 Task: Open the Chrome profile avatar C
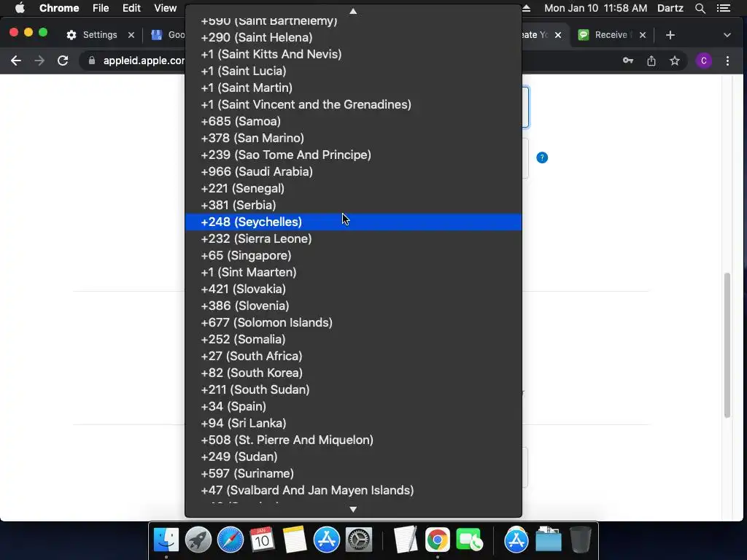pos(704,61)
